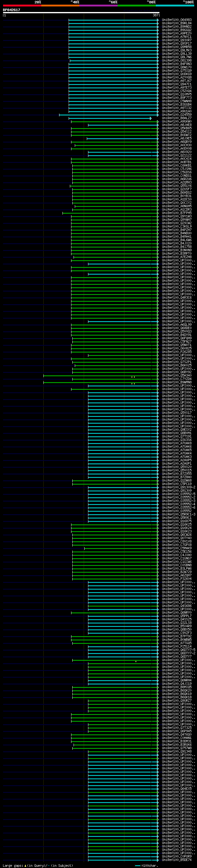Select the UniRef100_Q8W170 label
Viewport: 197px width, 868px height.
pos(176,67)
